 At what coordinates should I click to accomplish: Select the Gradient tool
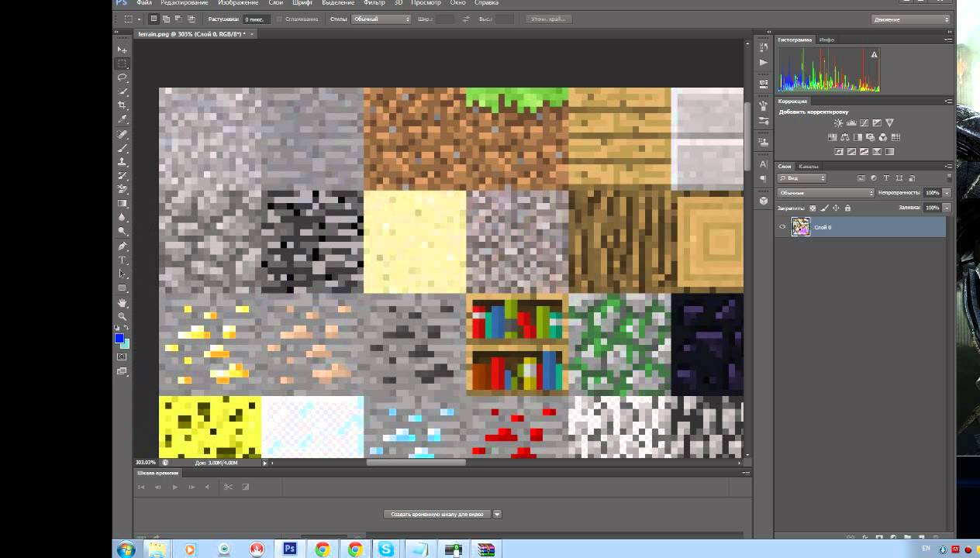coord(122,204)
